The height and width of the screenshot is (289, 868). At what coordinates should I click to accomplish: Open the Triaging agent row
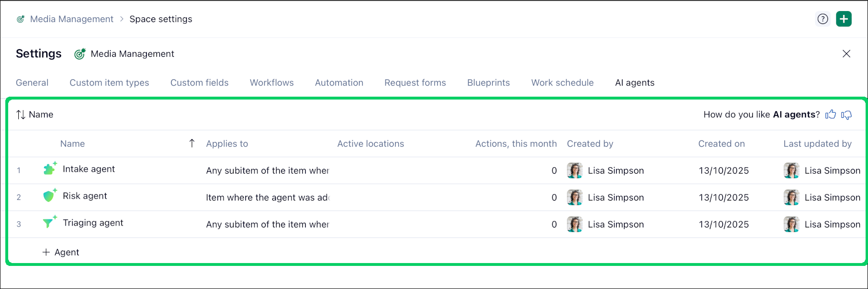[x=93, y=223]
